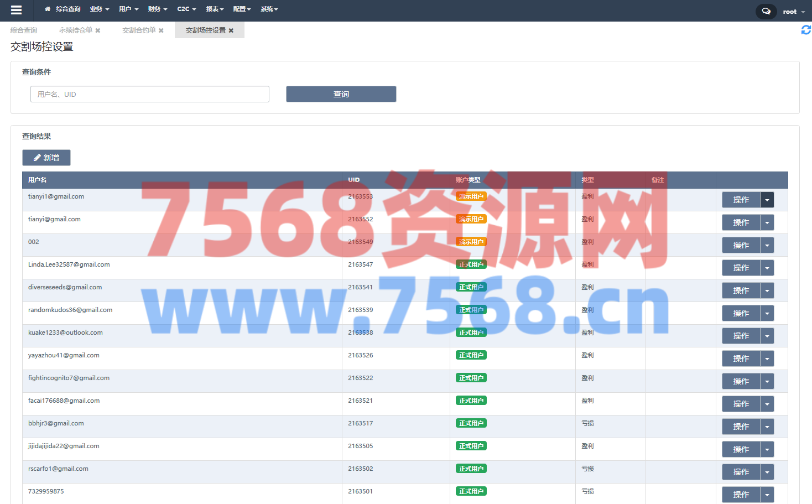This screenshot has width=812, height=504.
Task: Open the 财务 menu
Action: 157,9
